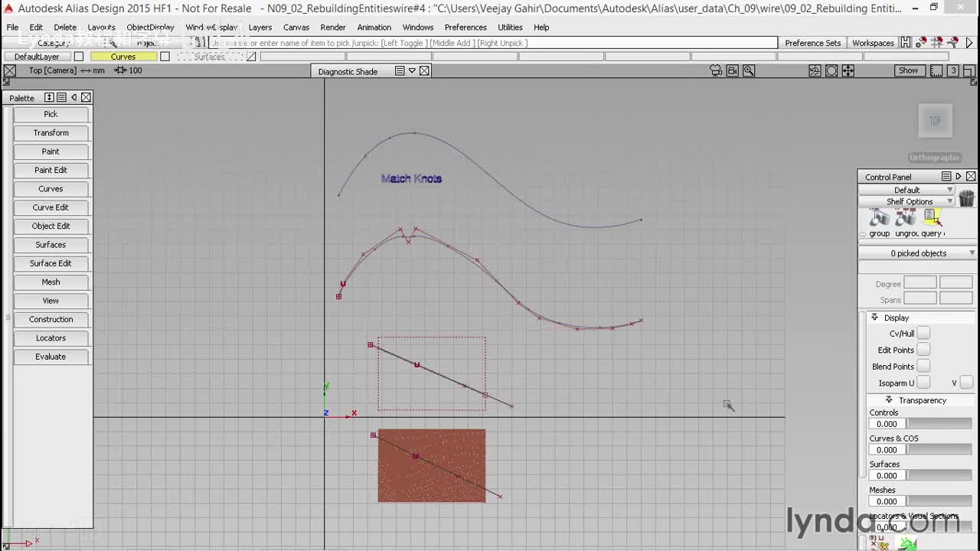Open the Layers menu
Viewport: 980px width, 551px height.
pyautogui.click(x=260, y=27)
